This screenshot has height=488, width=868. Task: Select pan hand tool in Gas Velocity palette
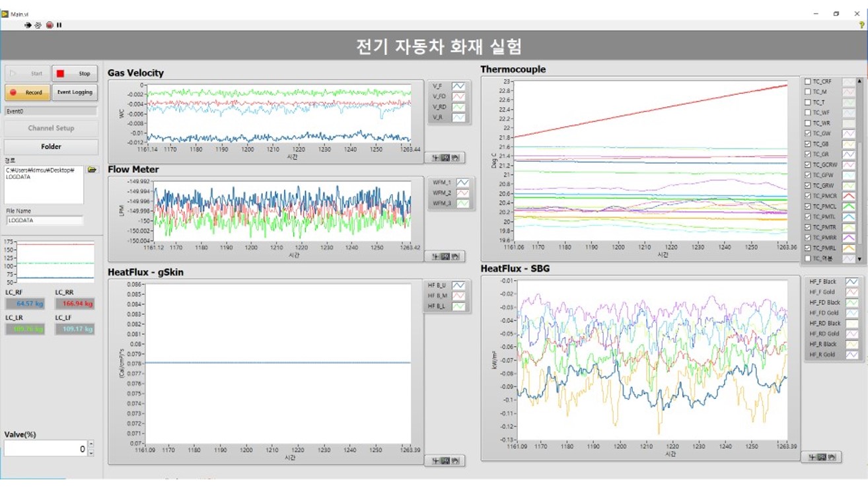[x=455, y=158]
